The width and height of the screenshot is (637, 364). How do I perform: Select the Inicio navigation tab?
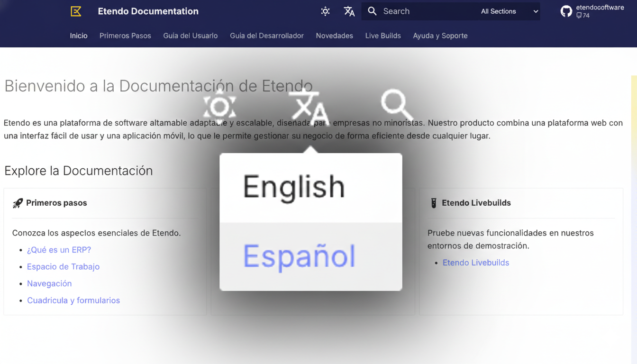pyautogui.click(x=78, y=36)
